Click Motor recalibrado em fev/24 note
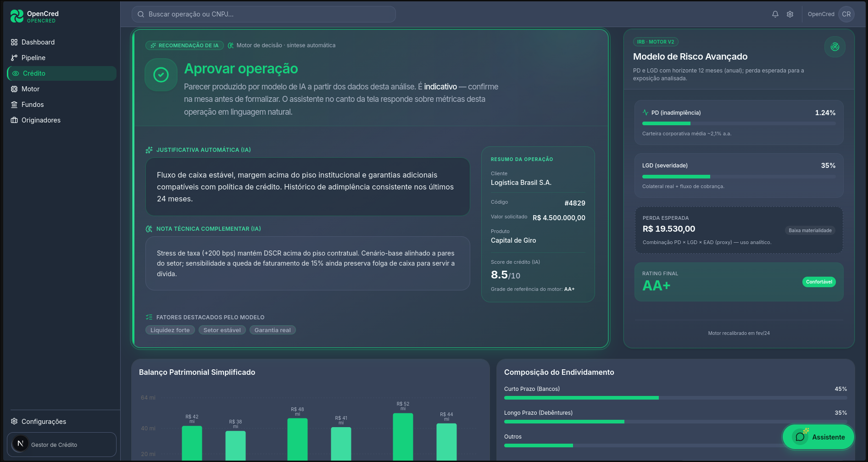The width and height of the screenshot is (868, 462). [x=739, y=333]
